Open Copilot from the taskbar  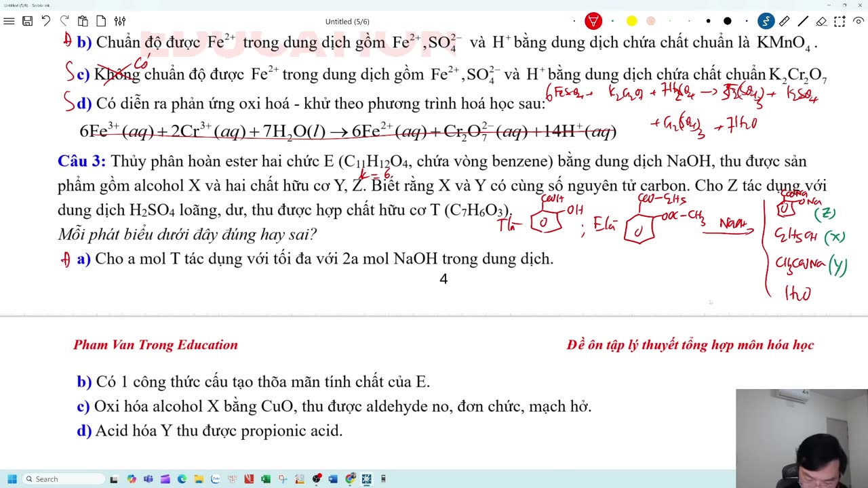click(x=131, y=479)
